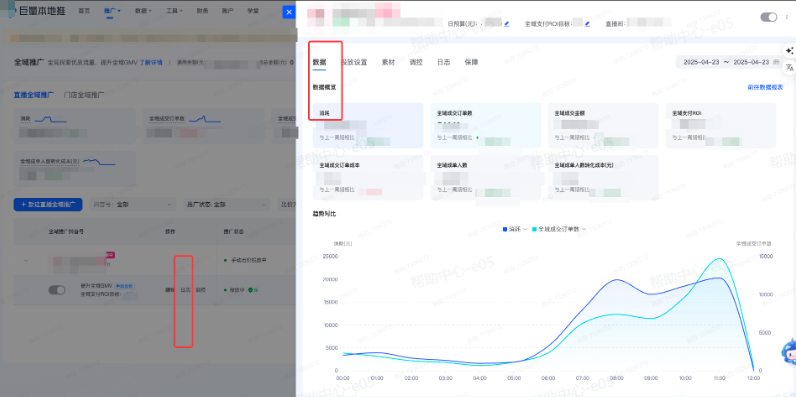Open the 全域成交订单数 dropdown in chart legend
The height and width of the screenshot is (397, 796).
point(559,229)
